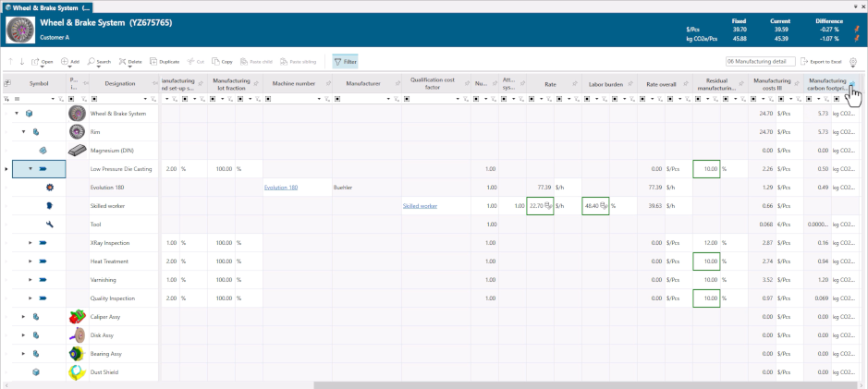
Task: Open the Skilled worker qualification link
Action: 420,206
